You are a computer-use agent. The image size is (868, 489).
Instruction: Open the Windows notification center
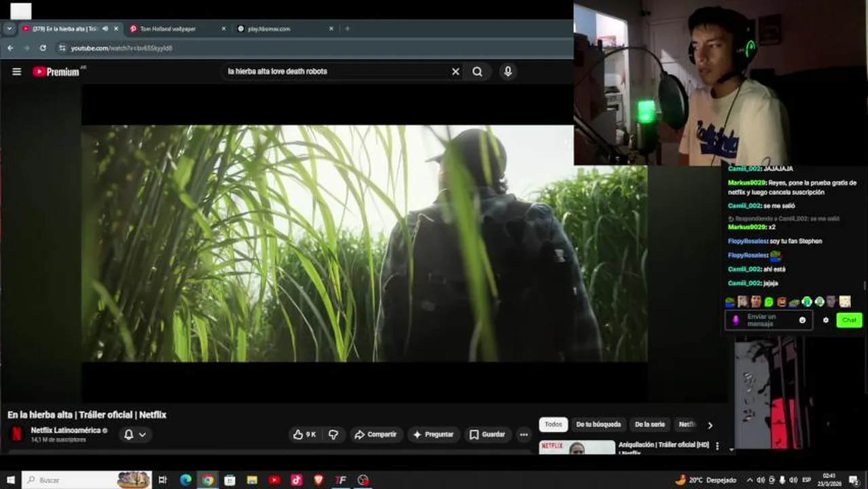[854, 480]
